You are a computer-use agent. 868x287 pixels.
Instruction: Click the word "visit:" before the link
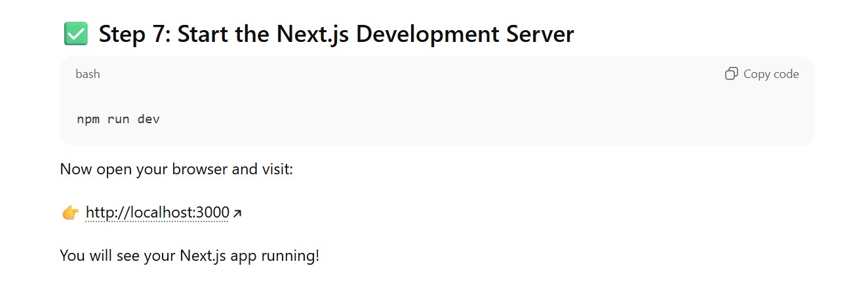277,169
